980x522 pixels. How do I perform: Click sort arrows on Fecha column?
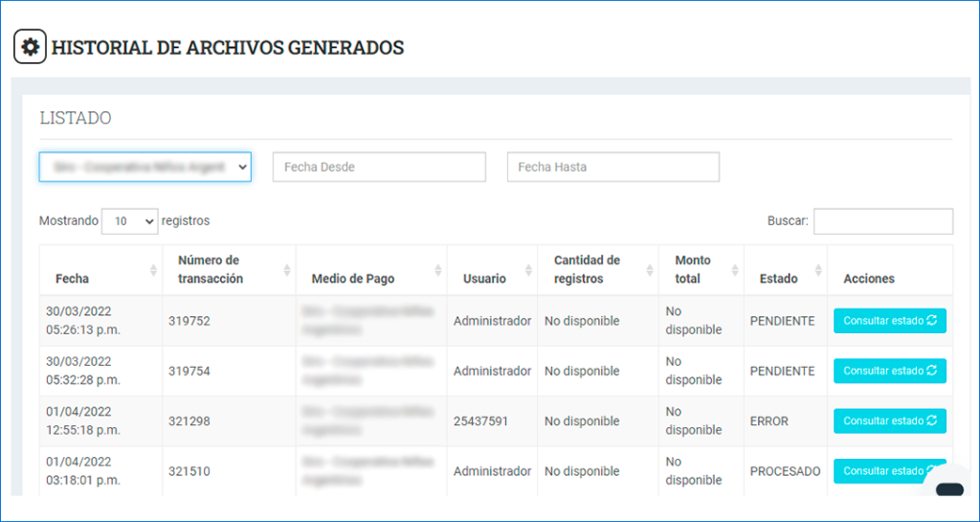[x=153, y=270]
